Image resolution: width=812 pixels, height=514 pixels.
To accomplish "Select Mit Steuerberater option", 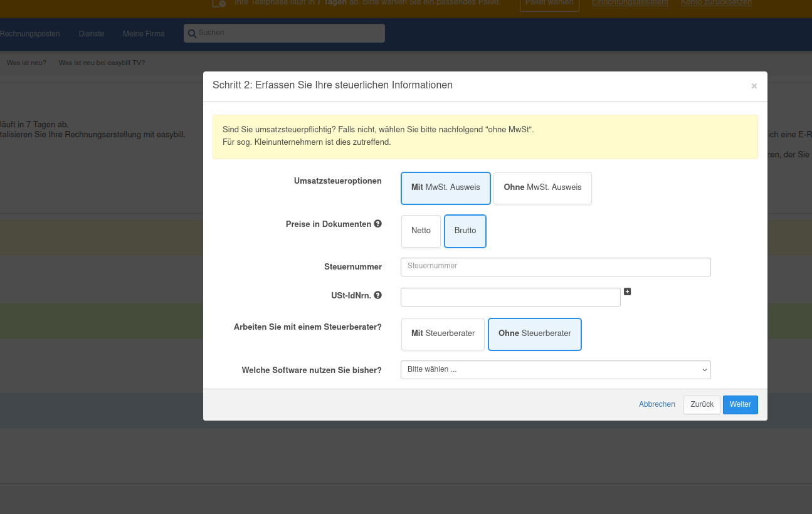I will point(443,334).
